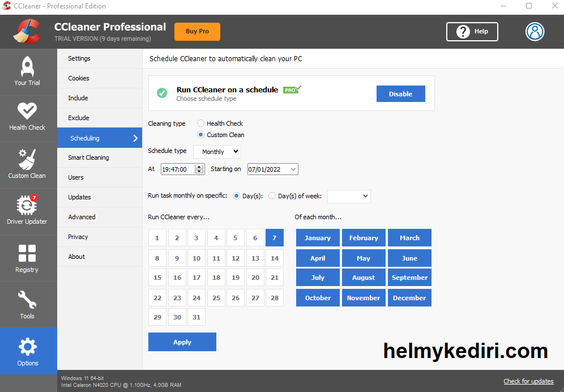Select Health Check cleaning type
Image resolution: width=564 pixels, height=392 pixels.
tap(200, 123)
